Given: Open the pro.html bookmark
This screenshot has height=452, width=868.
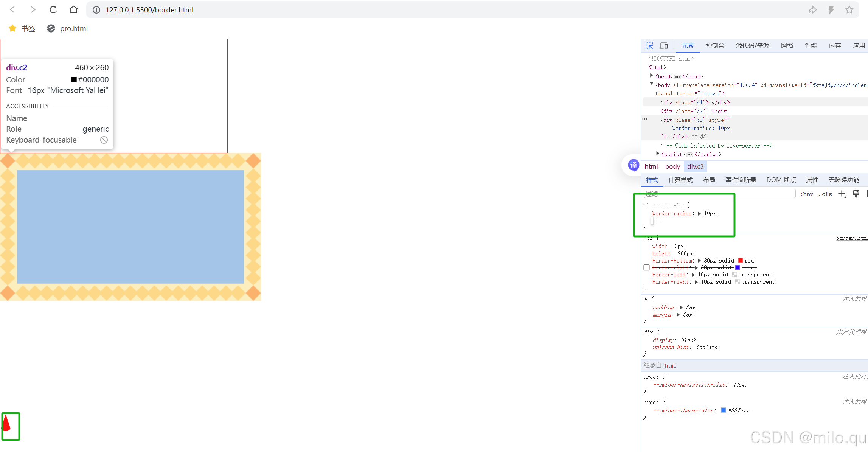Looking at the screenshot, I should pyautogui.click(x=67, y=28).
